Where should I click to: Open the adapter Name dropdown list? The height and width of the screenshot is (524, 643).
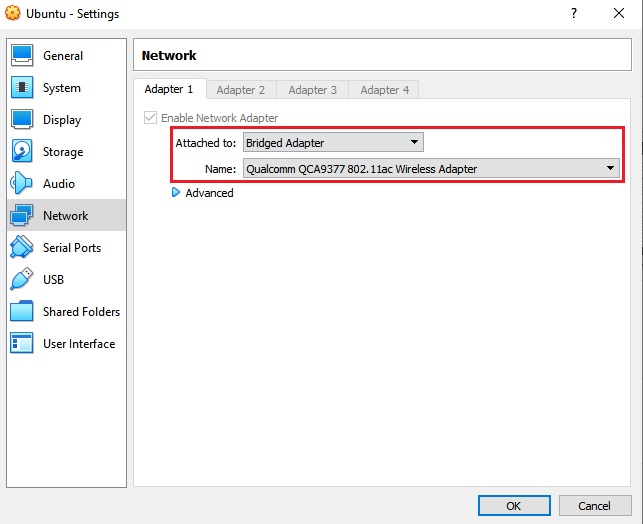click(431, 169)
